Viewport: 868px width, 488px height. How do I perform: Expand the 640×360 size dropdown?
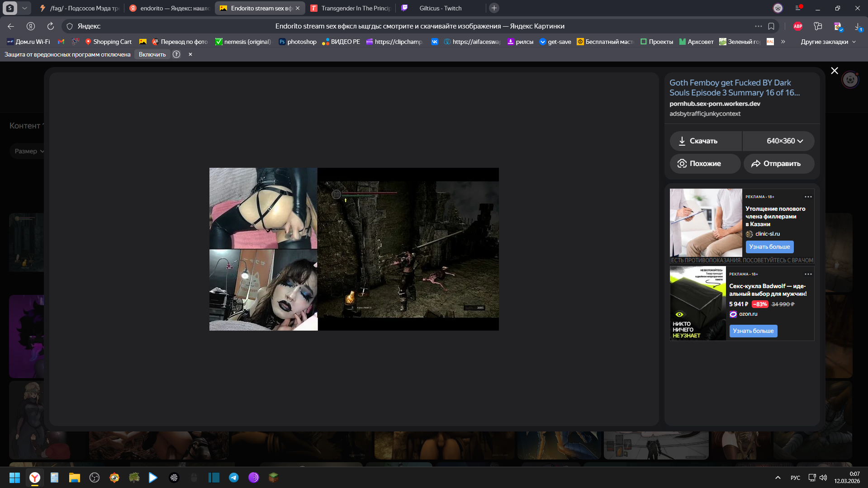[x=778, y=141]
